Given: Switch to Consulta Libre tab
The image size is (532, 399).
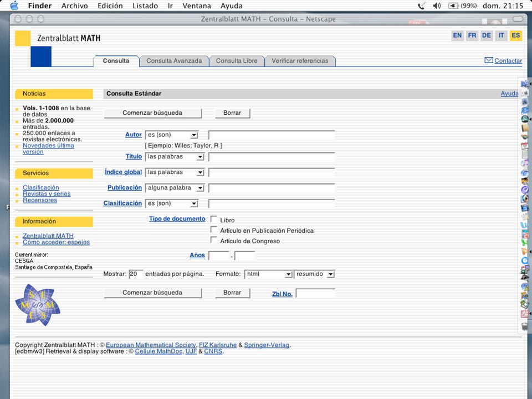Looking at the screenshot, I should [237, 61].
